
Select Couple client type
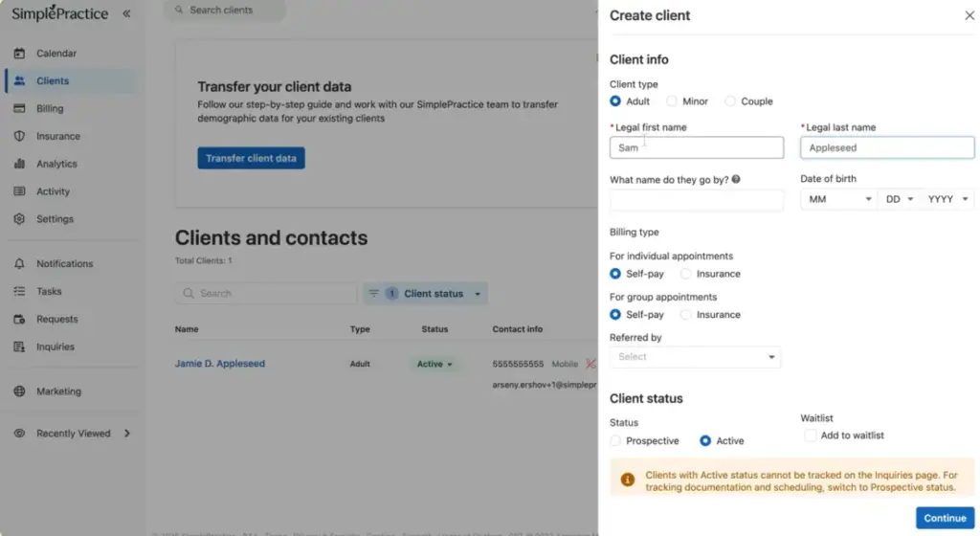[x=730, y=101]
